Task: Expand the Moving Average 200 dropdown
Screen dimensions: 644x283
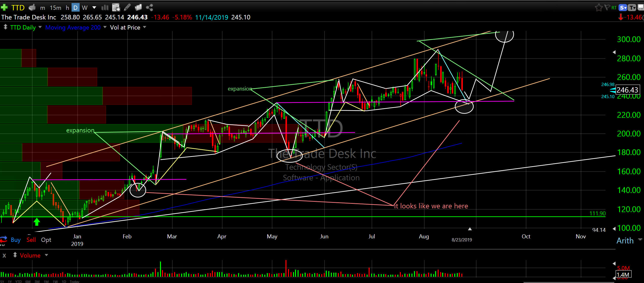Action: point(105,27)
